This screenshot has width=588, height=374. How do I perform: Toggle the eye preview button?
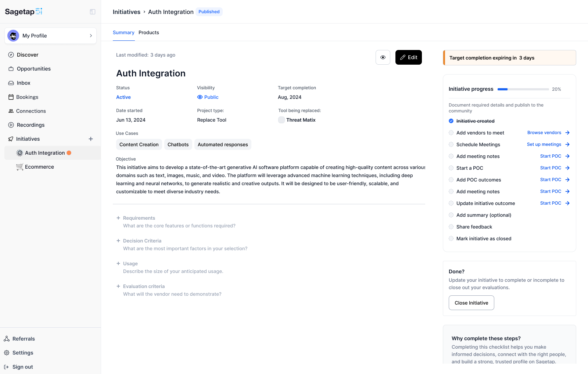tap(383, 57)
